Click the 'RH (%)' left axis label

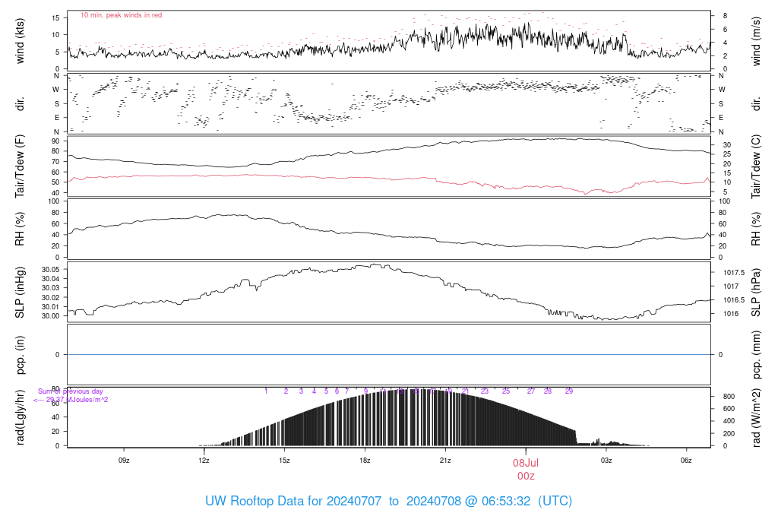pos(20,229)
